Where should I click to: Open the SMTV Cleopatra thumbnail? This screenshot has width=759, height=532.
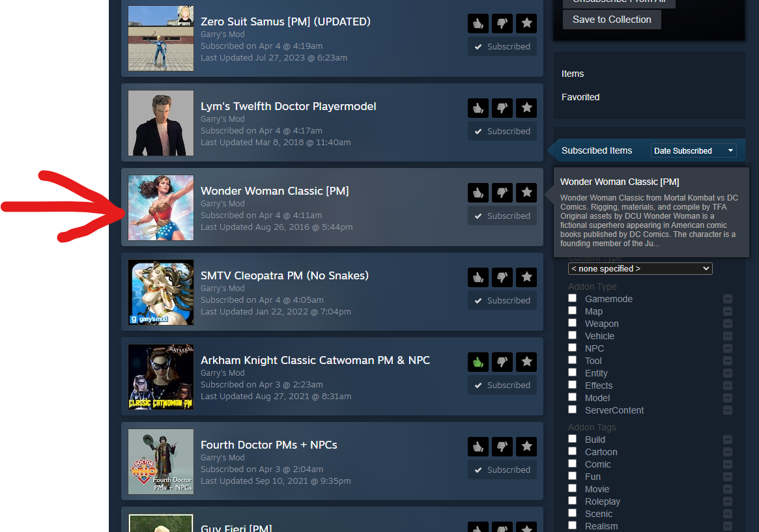161,292
